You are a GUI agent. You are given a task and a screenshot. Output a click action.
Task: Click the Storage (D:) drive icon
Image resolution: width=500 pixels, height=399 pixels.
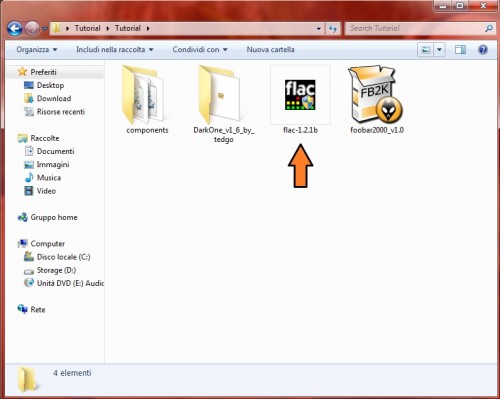(x=29, y=271)
